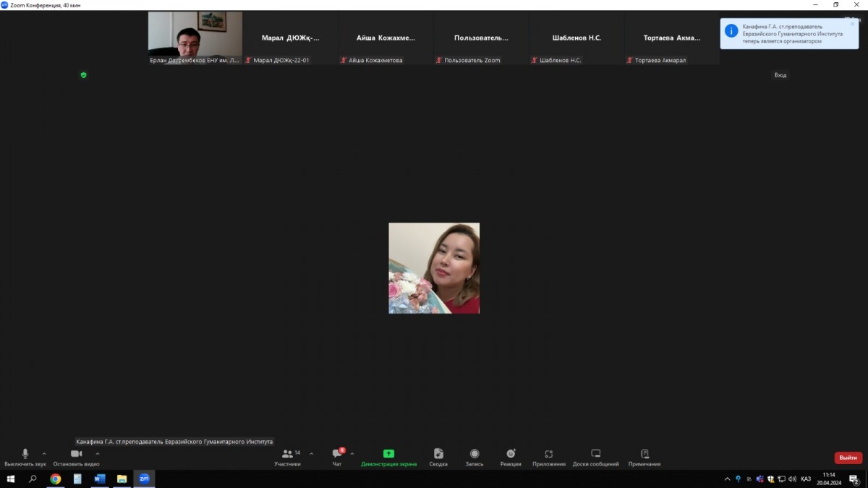This screenshot has height=488, width=868.
Task: Expand video options arrow next to camera
Action: [x=98, y=454]
